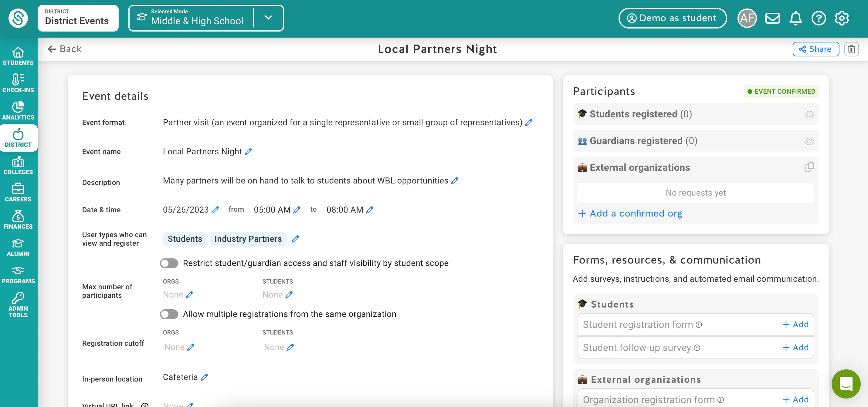Show help for Virtual URL link
Image resolution: width=868 pixels, height=407 pixels.
pyautogui.click(x=144, y=405)
